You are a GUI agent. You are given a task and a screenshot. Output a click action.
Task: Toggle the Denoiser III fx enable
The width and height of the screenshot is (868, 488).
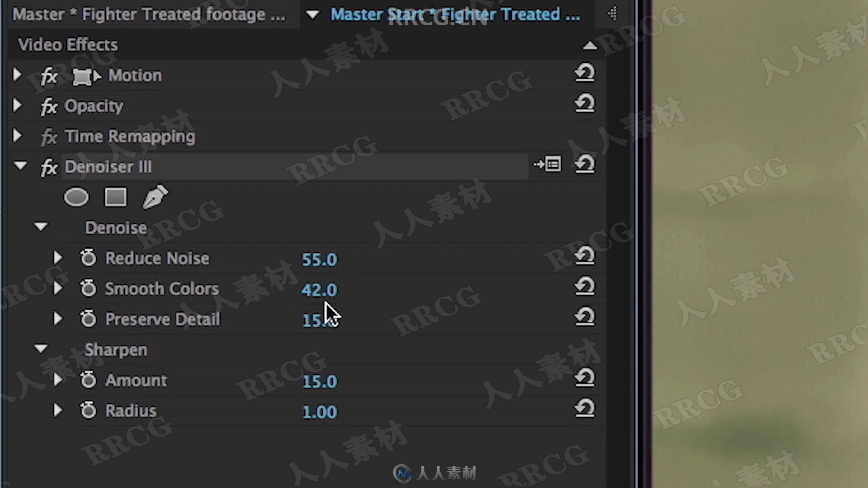coord(48,166)
